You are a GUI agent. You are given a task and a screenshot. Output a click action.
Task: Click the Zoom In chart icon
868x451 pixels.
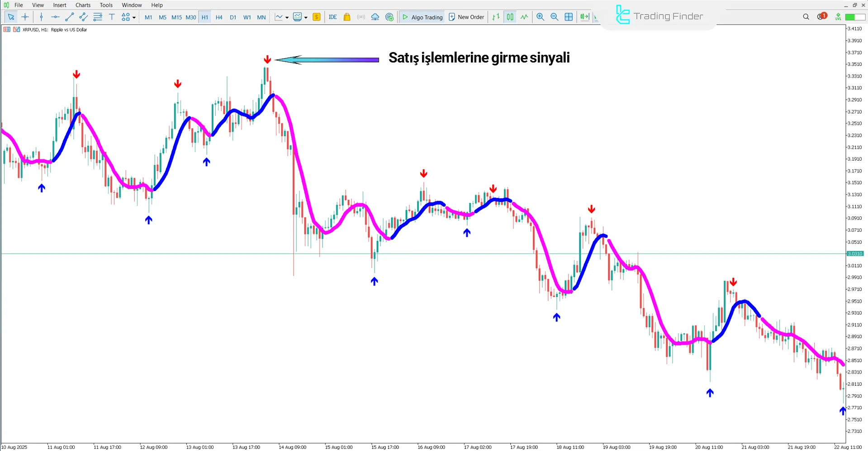[540, 17]
